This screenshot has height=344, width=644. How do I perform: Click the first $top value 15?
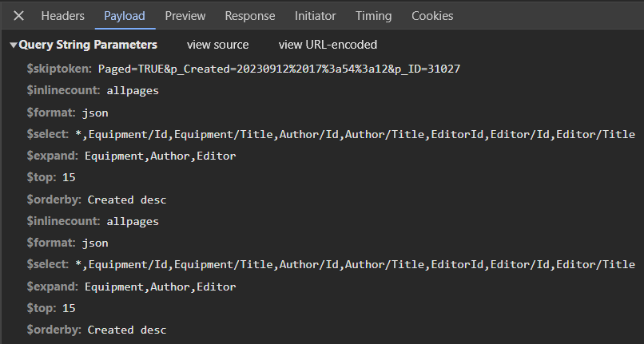click(x=69, y=177)
